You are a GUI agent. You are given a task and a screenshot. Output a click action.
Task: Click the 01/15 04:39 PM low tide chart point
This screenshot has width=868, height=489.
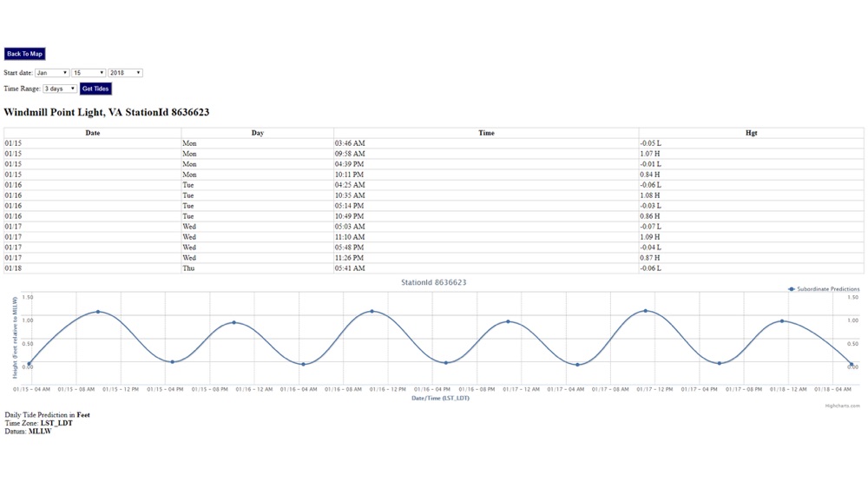coord(173,361)
